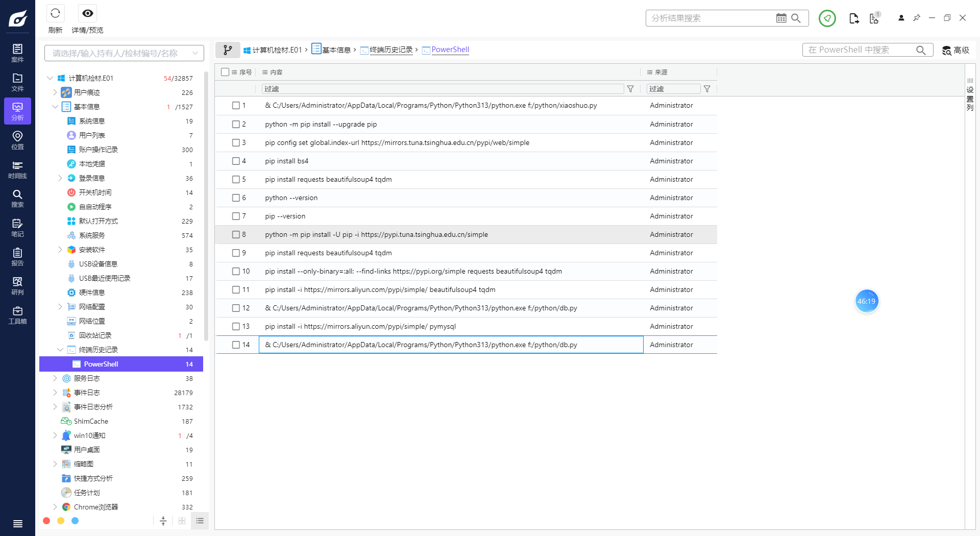Viewport: 980px width, 536px height.
Task: Tick the select-all checkbox in header
Action: pyautogui.click(x=225, y=72)
